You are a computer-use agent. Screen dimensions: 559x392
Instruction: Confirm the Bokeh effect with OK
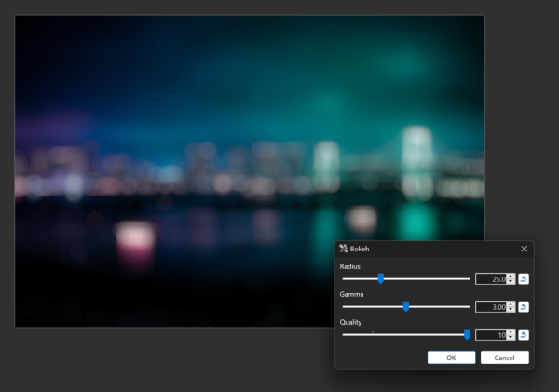pos(451,358)
